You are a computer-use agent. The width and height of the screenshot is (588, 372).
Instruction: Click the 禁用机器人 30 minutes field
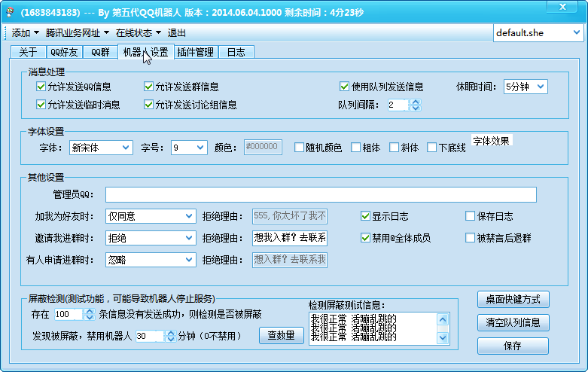[x=150, y=336]
